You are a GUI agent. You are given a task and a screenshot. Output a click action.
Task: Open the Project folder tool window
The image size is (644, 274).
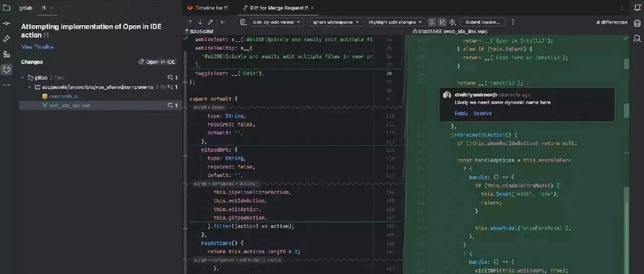(7, 8)
